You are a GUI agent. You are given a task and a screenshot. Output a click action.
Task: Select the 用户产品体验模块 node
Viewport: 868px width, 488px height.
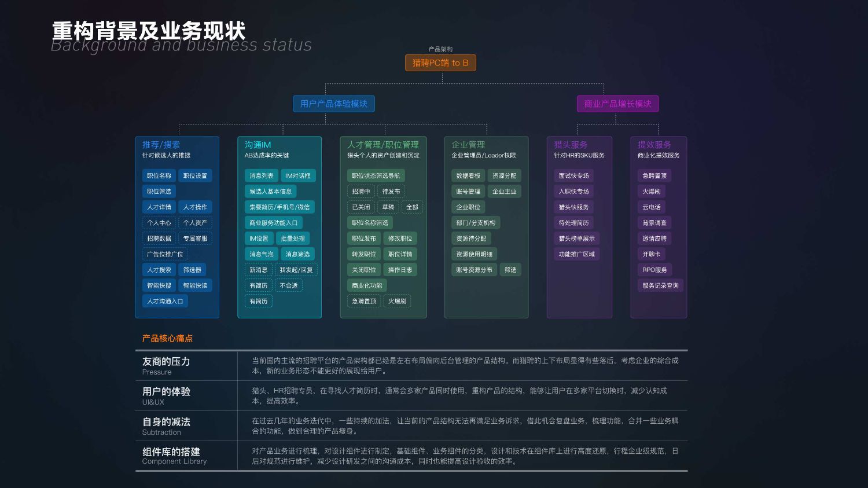tap(333, 104)
